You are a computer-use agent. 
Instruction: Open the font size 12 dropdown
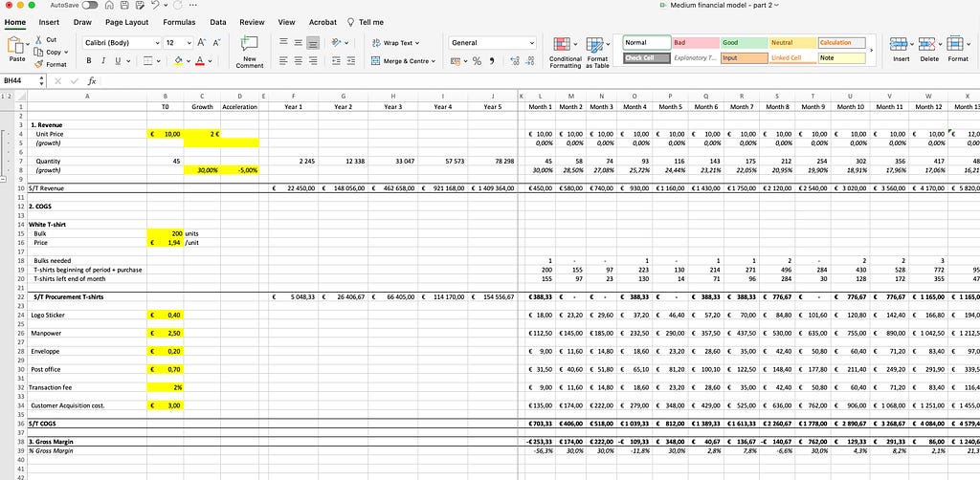tap(189, 43)
